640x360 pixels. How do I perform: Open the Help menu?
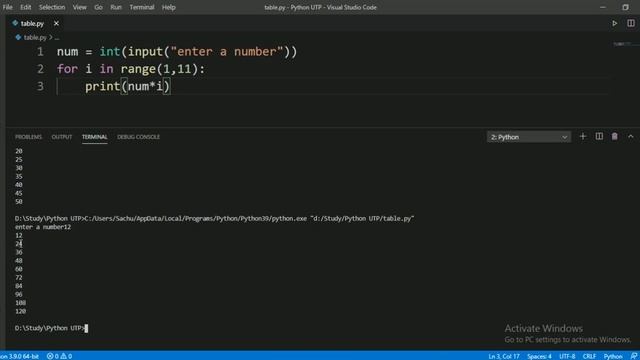click(x=169, y=7)
